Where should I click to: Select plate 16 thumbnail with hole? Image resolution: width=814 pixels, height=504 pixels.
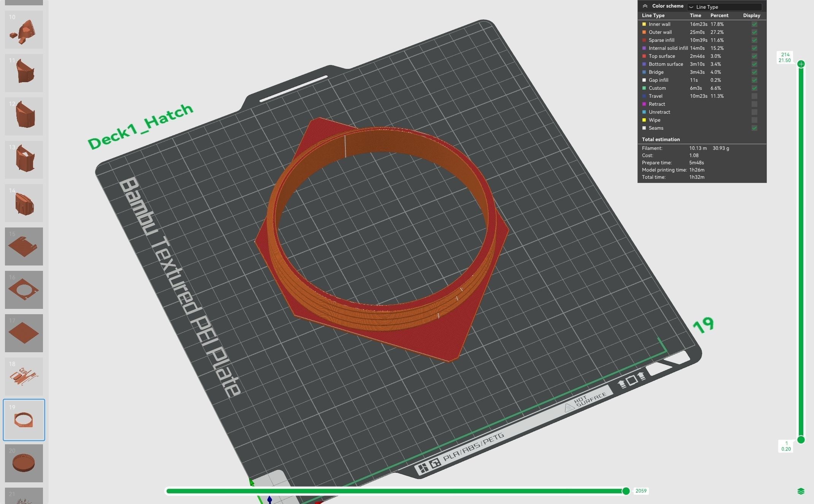[x=24, y=290]
